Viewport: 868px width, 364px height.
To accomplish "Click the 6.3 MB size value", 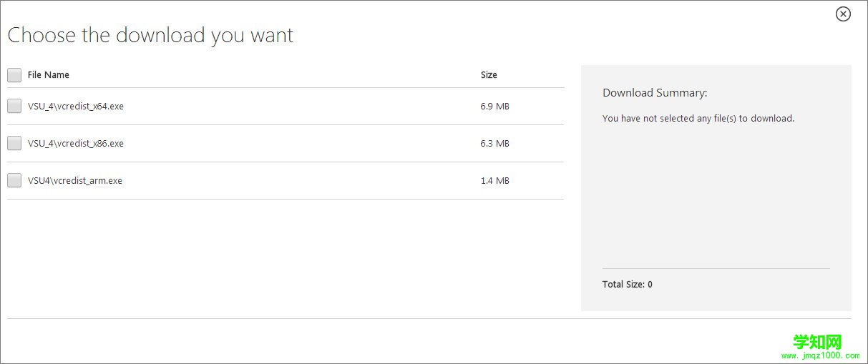I will coord(494,144).
